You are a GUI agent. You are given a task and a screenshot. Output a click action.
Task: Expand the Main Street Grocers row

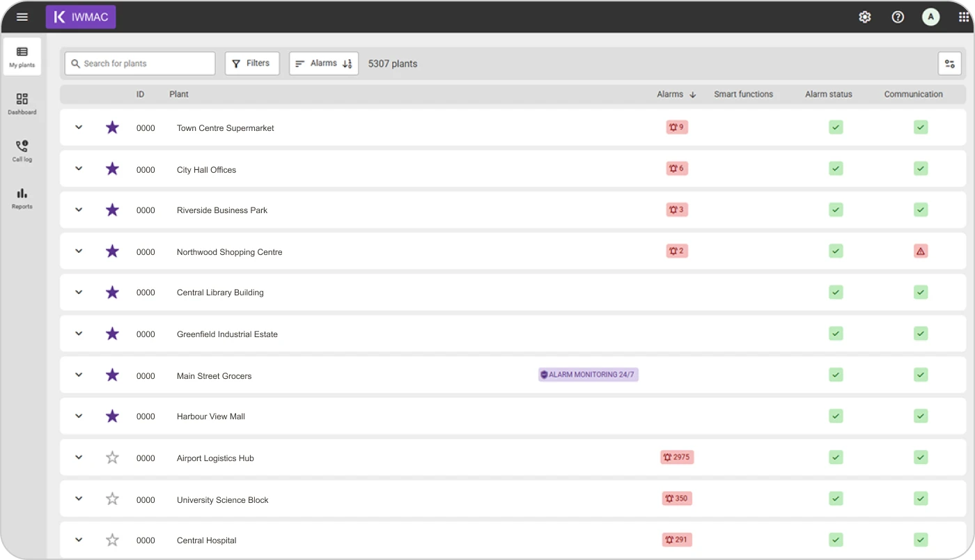pos(79,375)
